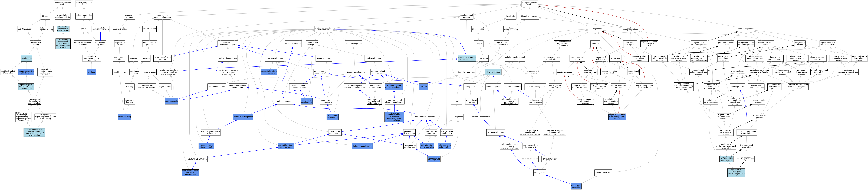Select the 'cell migration in diencephalon' node
The image size is (868, 190).
tap(427, 146)
